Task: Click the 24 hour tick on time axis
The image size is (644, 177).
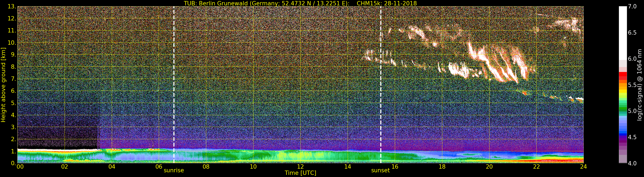Action: (x=583, y=167)
